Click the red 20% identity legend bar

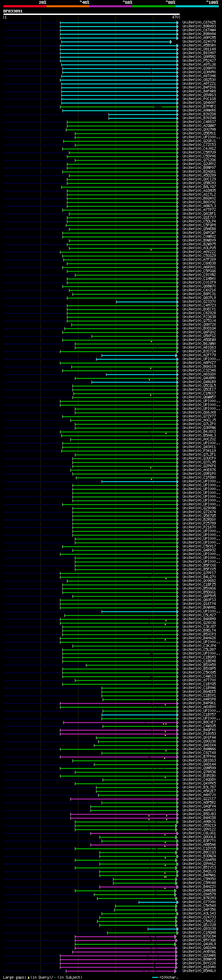point(25,6)
